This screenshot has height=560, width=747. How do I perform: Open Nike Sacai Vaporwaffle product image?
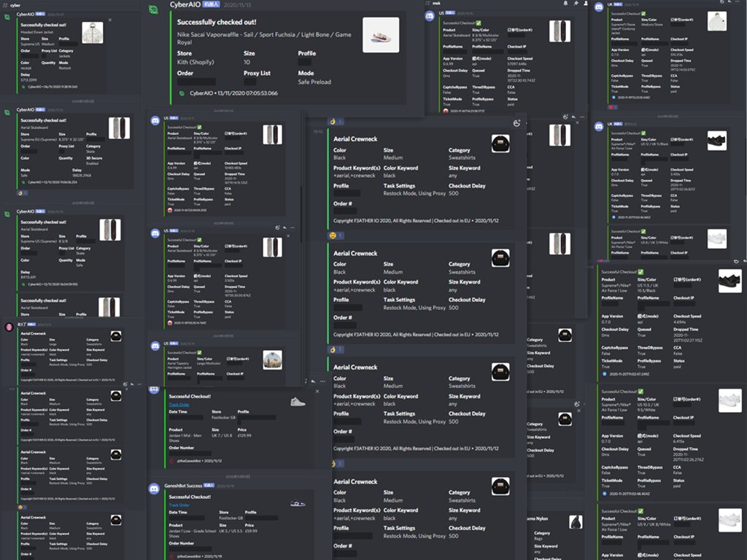[x=381, y=35]
